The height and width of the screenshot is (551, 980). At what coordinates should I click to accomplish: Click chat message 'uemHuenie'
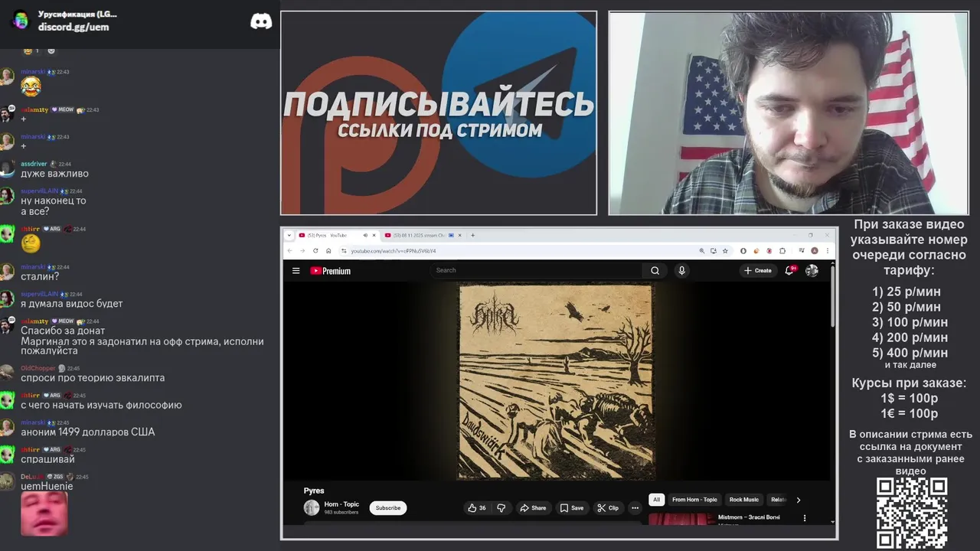point(47,486)
